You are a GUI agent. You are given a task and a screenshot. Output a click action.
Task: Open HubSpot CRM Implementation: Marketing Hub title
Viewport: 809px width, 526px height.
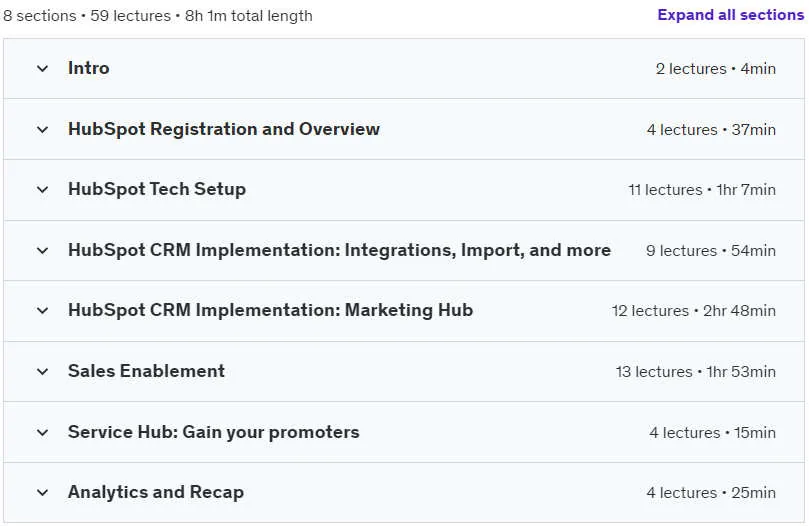270,310
